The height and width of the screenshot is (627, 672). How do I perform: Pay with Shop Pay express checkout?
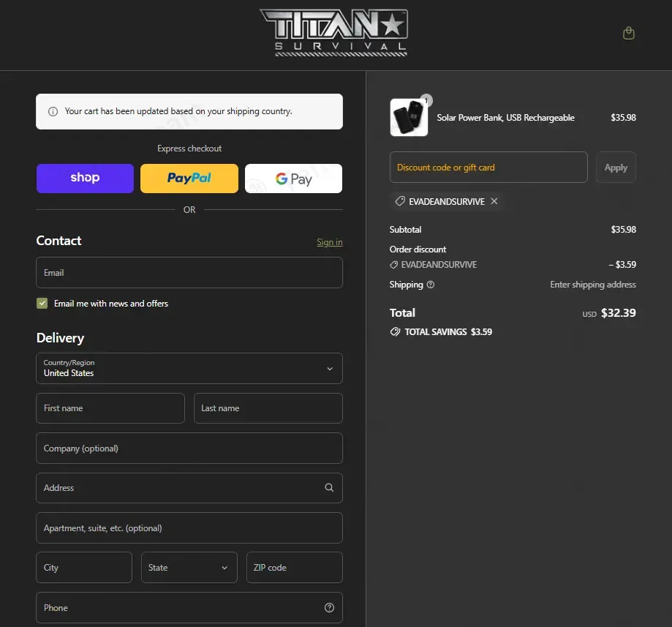click(85, 179)
